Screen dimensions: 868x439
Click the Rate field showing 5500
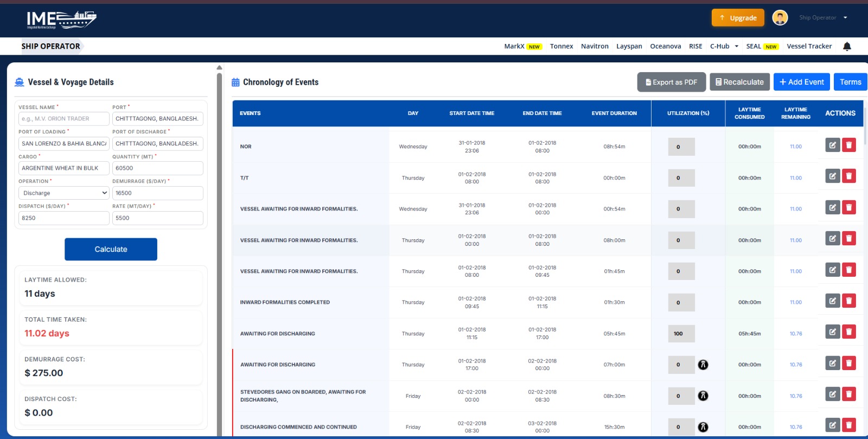(158, 218)
